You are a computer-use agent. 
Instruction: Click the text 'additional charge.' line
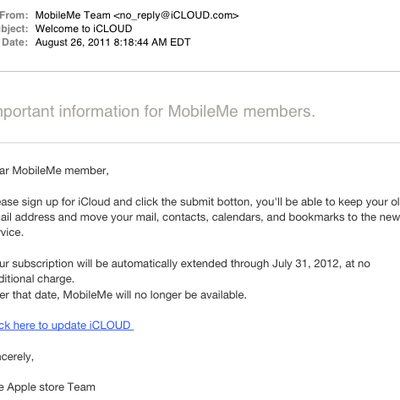tap(37, 279)
